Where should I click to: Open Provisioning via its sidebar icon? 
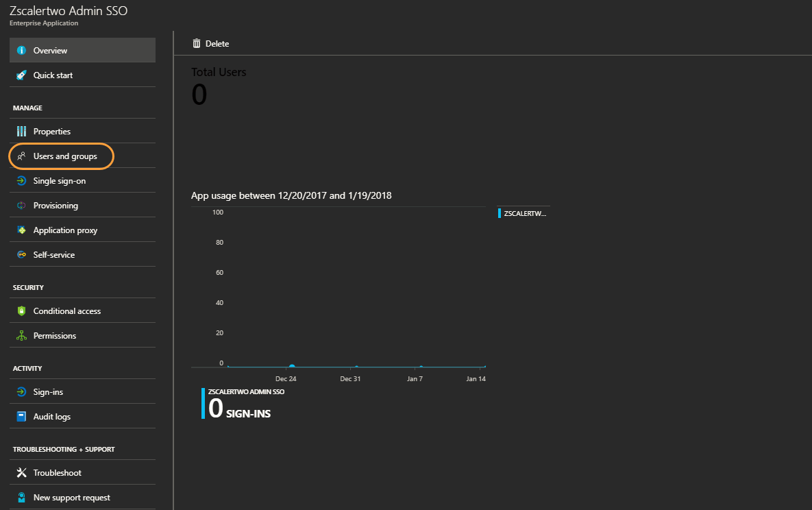coord(23,205)
